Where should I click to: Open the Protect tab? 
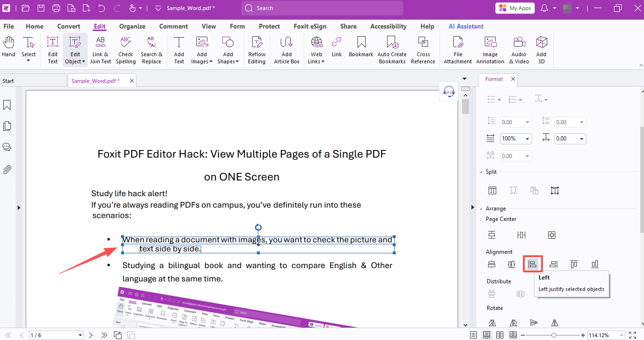click(269, 26)
